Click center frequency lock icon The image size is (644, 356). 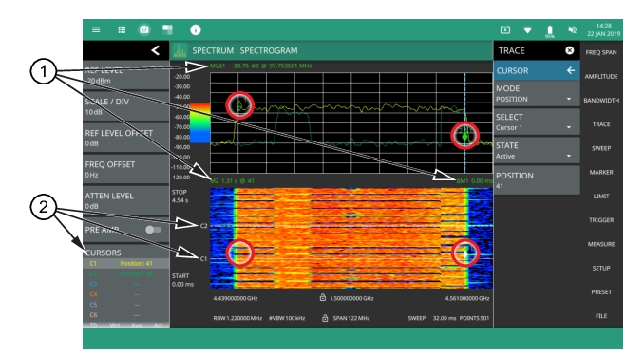click(323, 297)
